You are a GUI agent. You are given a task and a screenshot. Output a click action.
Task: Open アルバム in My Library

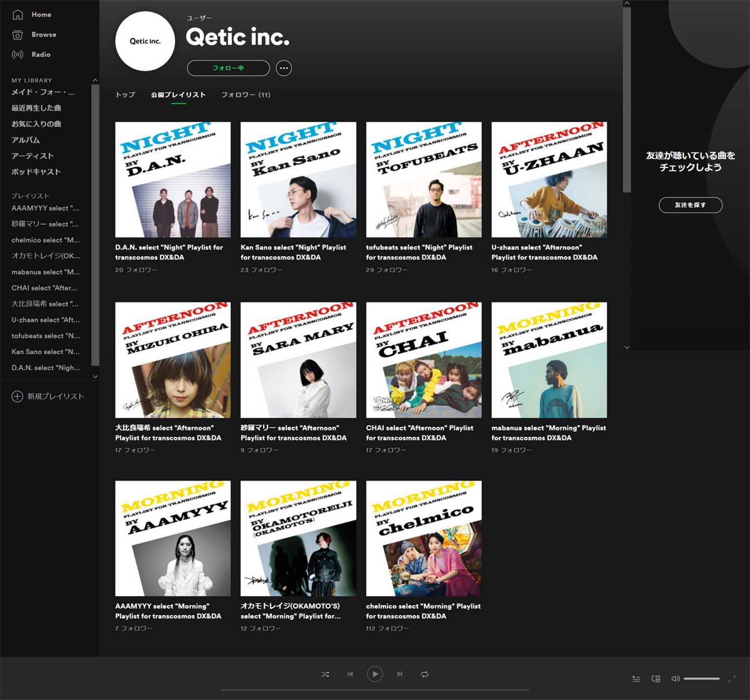(x=26, y=140)
